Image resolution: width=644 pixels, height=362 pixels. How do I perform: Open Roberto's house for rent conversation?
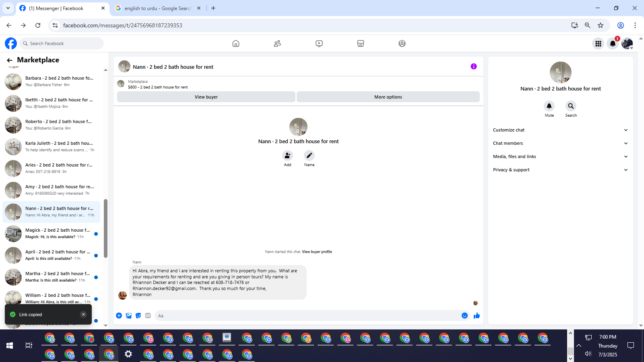point(52,125)
